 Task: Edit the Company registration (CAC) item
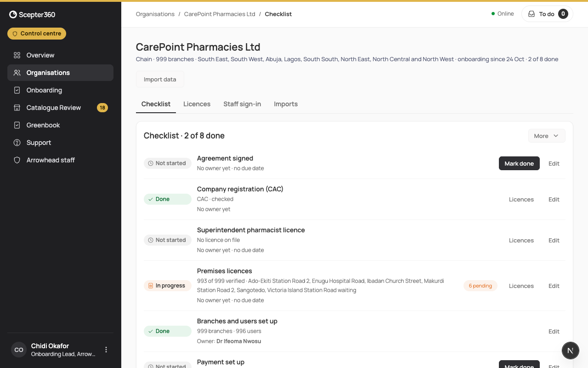click(x=554, y=199)
